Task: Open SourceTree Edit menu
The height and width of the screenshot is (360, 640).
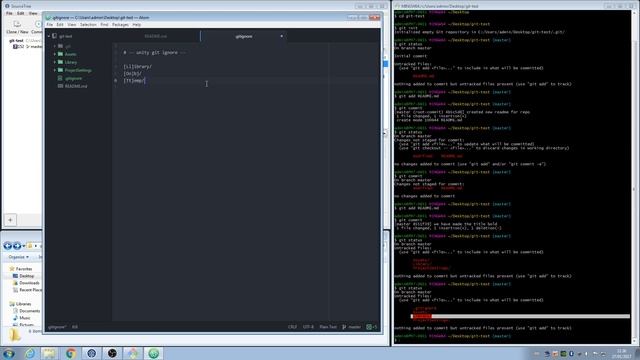Action: point(20,13)
